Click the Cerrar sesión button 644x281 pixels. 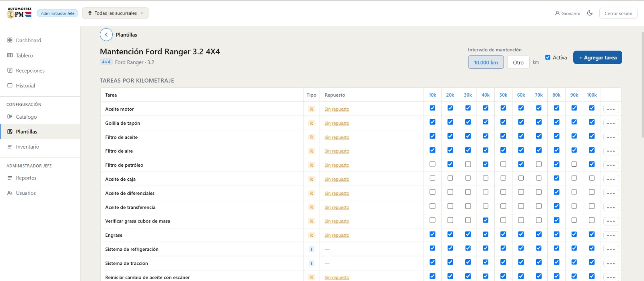click(x=618, y=13)
